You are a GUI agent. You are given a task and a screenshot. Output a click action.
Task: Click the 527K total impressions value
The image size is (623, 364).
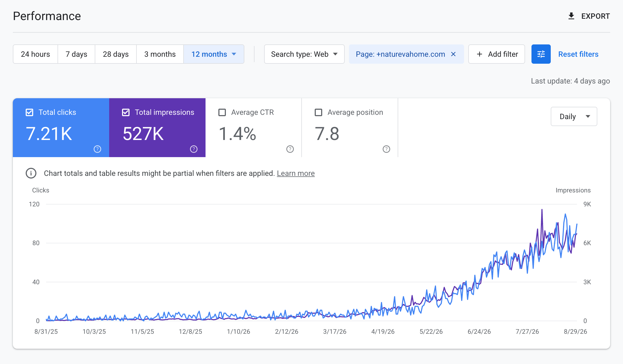coord(143,134)
